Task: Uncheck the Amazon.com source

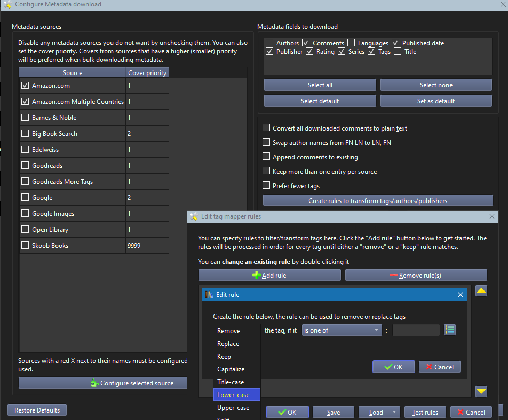Action: pos(25,85)
